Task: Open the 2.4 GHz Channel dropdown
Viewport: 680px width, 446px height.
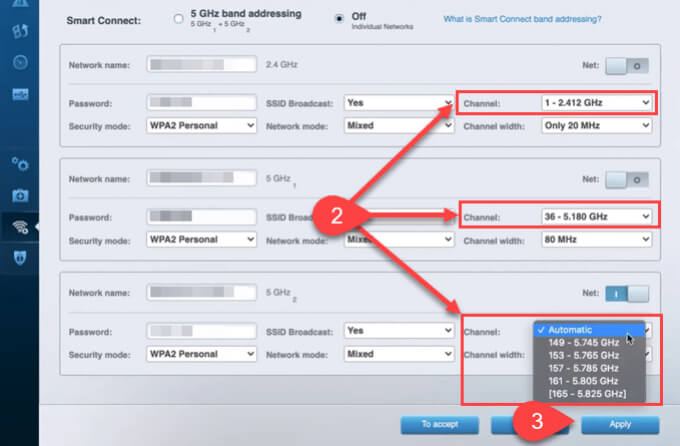Action: 596,103
